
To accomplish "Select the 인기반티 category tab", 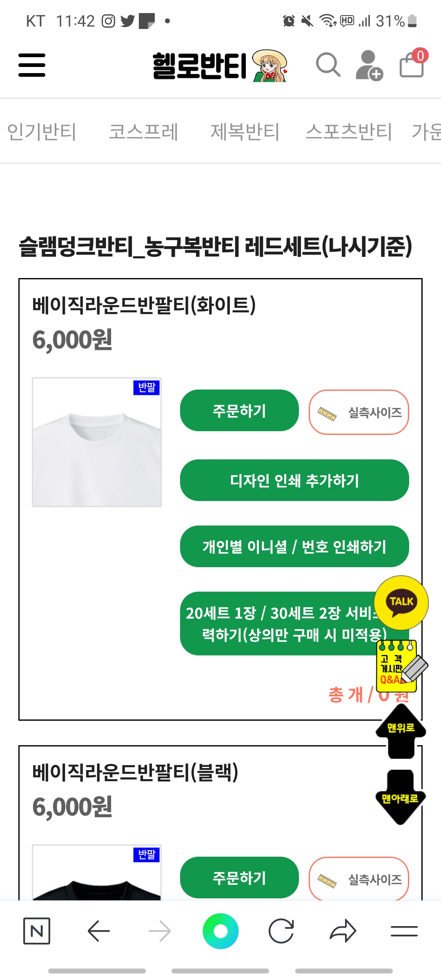I will click(42, 132).
